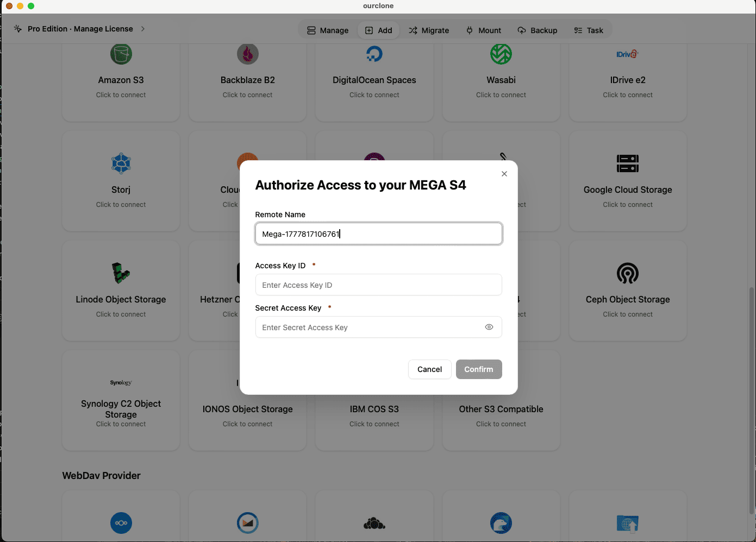Screen dimensions: 756x542
Task: Click 'Click to connect' under Storj
Action: click(121, 205)
